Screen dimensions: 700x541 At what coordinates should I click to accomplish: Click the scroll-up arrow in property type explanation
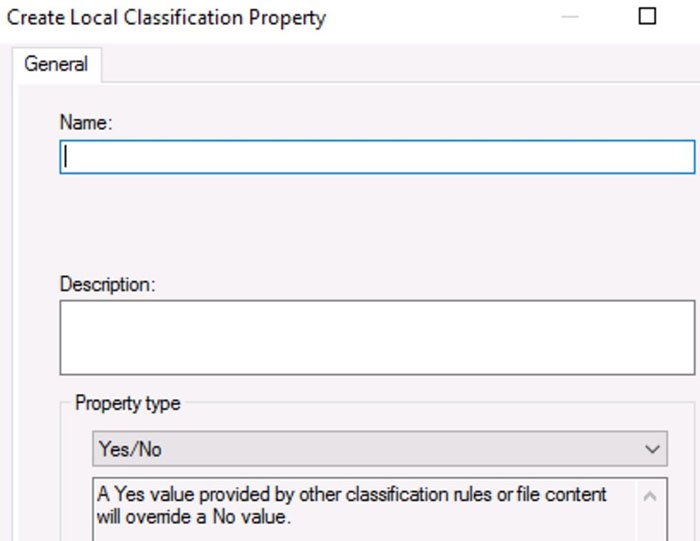(650, 495)
